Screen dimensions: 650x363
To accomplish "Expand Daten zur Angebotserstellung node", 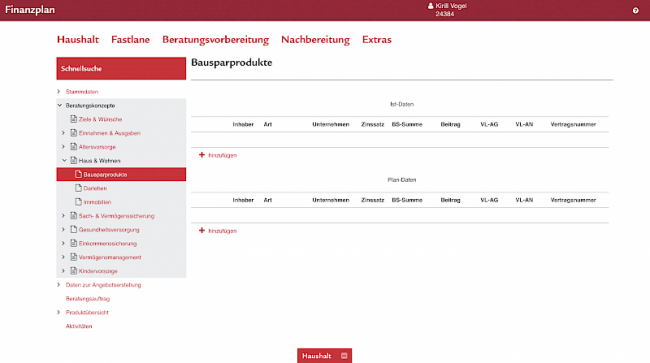I will coord(59,284).
